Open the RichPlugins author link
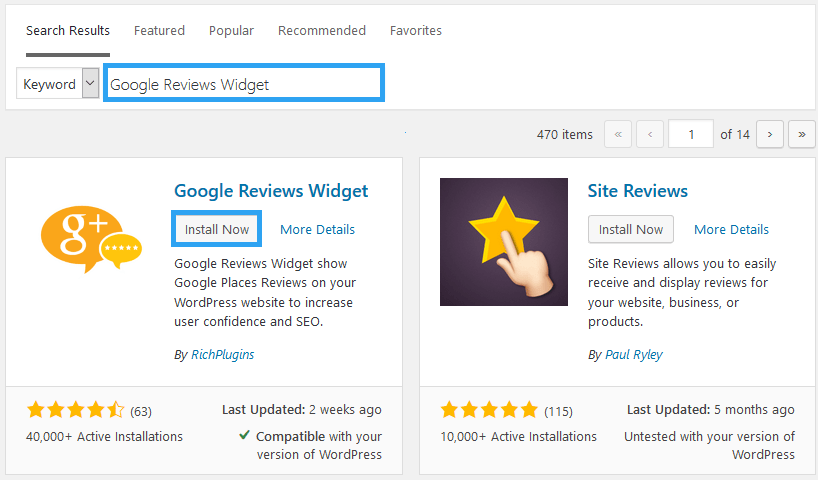 222,355
